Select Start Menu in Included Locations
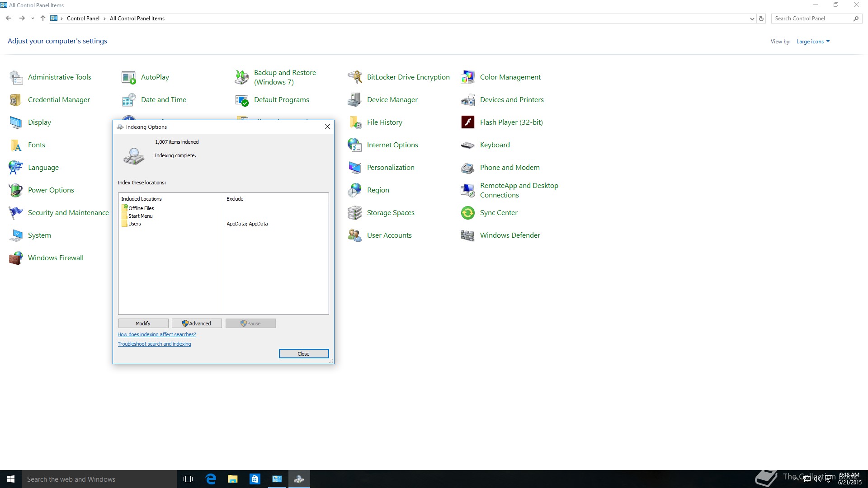 point(137,216)
